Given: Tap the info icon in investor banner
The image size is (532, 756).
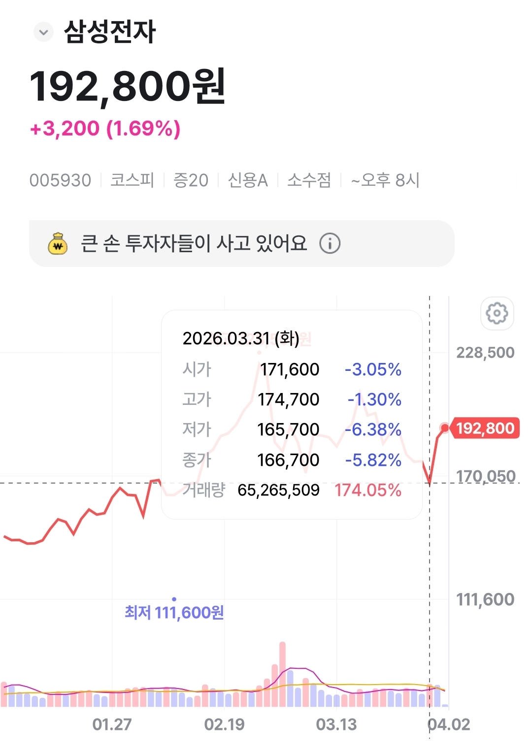Looking at the screenshot, I should click(x=330, y=243).
